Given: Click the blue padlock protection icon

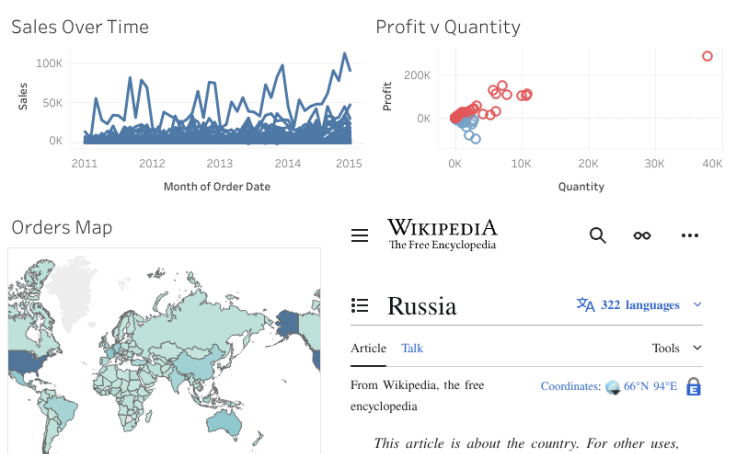Looking at the screenshot, I should tap(693, 387).
